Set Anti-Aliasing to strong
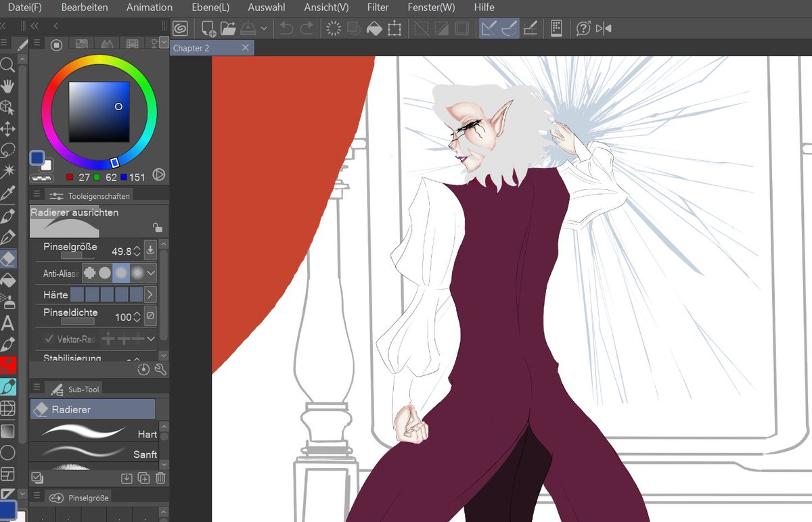The width and height of the screenshot is (812, 522). coord(137,273)
